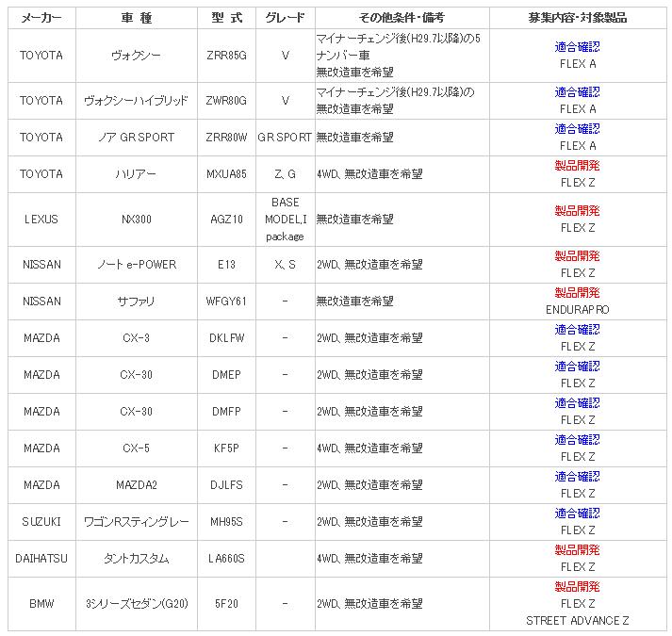Click 製品開発 in the ハリアー row

click(x=578, y=166)
